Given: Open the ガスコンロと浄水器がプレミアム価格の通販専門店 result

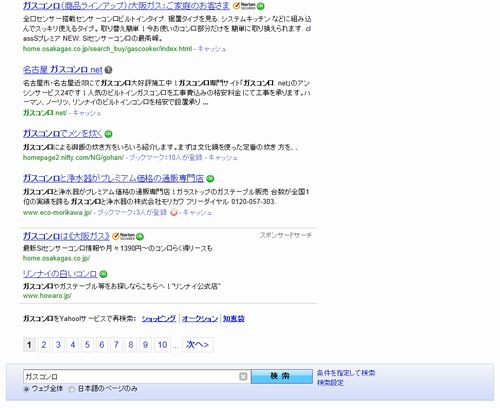Looking at the screenshot, I should point(113,179).
